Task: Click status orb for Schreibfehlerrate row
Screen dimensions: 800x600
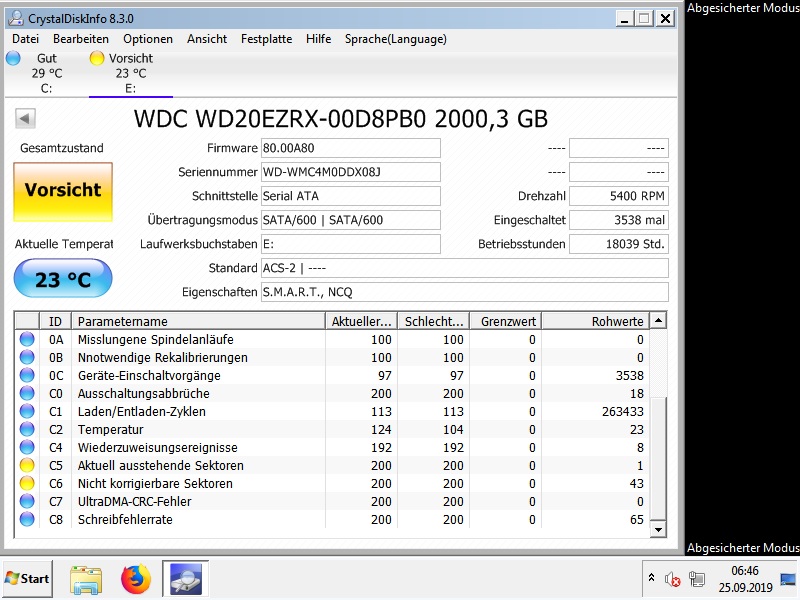Action: 27,519
